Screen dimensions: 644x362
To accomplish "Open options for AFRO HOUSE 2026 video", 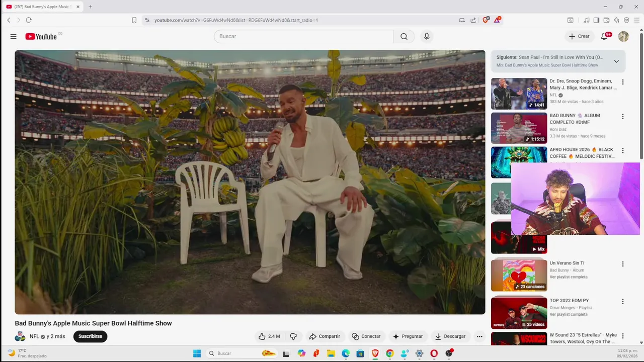I will 623,151.
